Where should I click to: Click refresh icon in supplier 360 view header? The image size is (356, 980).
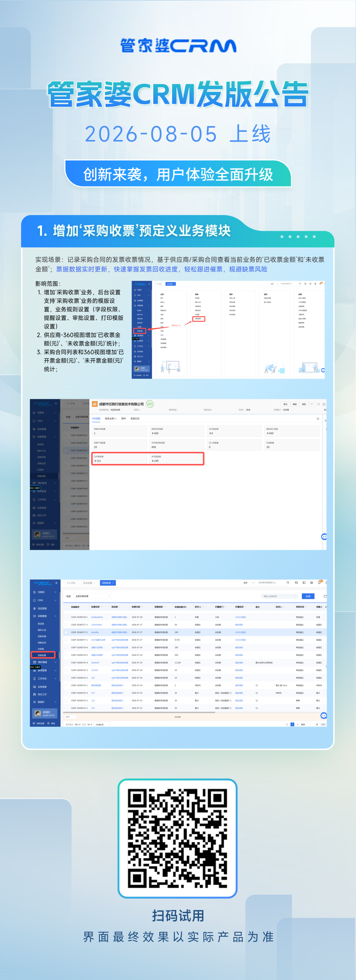318,404
